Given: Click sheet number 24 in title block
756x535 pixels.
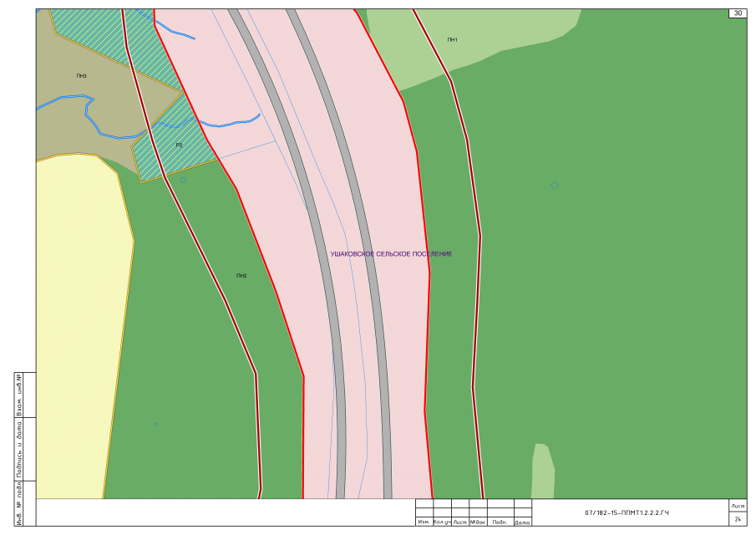Looking at the screenshot, I should [x=738, y=519].
